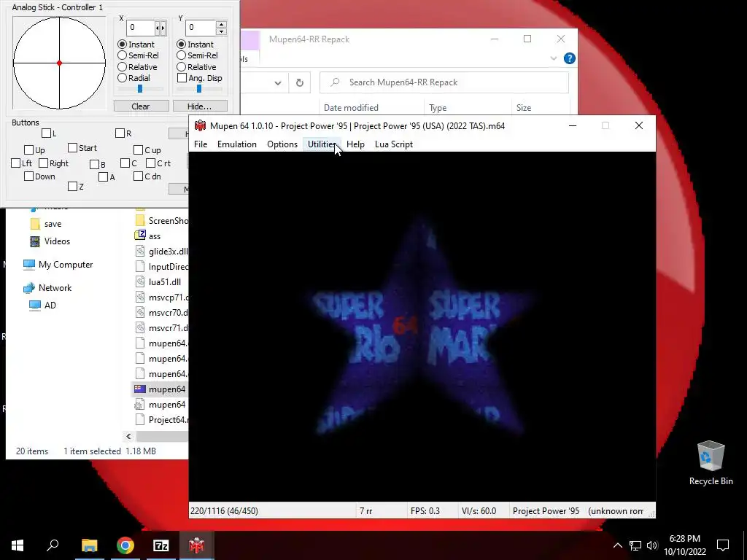Enable the Ang. Disp checkbox
747x560 pixels.
pos(182,77)
